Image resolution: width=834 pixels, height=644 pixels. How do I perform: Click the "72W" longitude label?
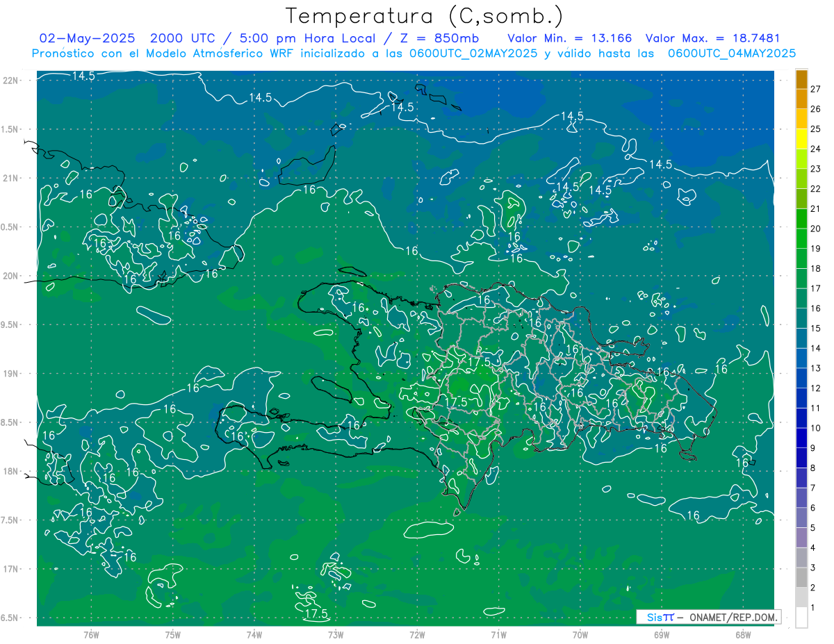click(x=417, y=635)
